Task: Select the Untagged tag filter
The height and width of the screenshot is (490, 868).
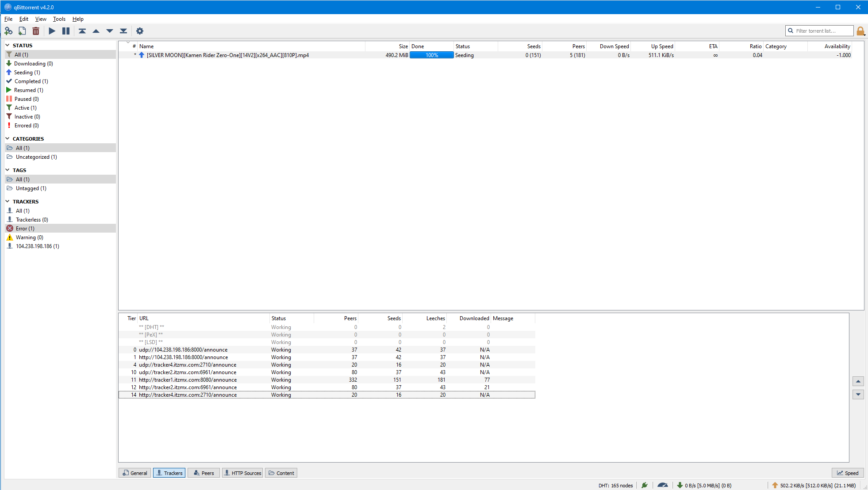Action: tap(31, 188)
